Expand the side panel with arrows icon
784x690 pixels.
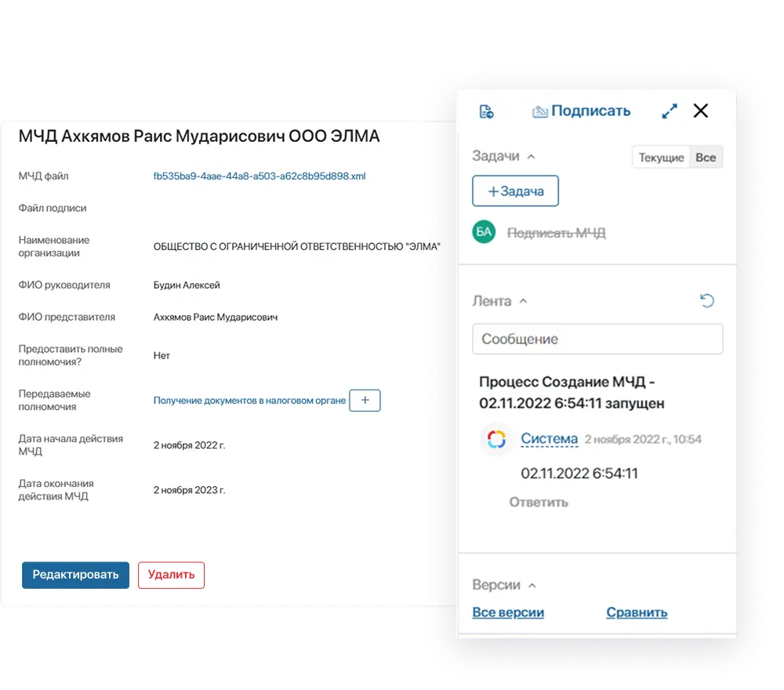pos(670,111)
